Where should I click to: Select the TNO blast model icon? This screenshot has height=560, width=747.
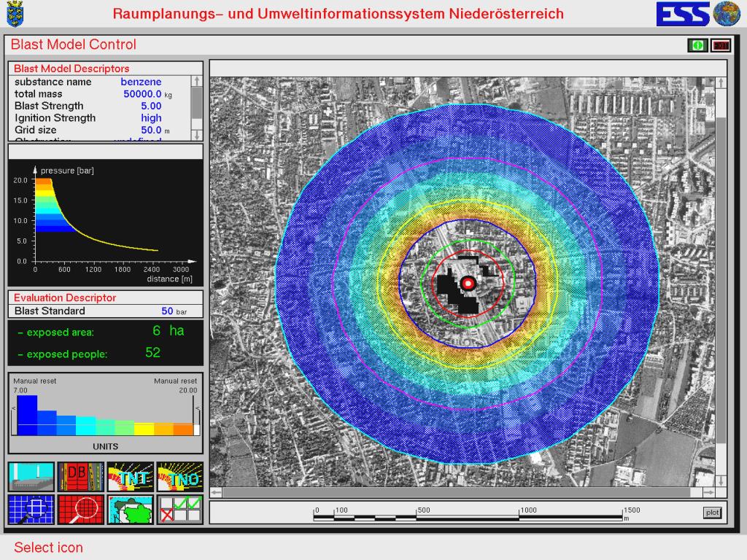coord(180,476)
